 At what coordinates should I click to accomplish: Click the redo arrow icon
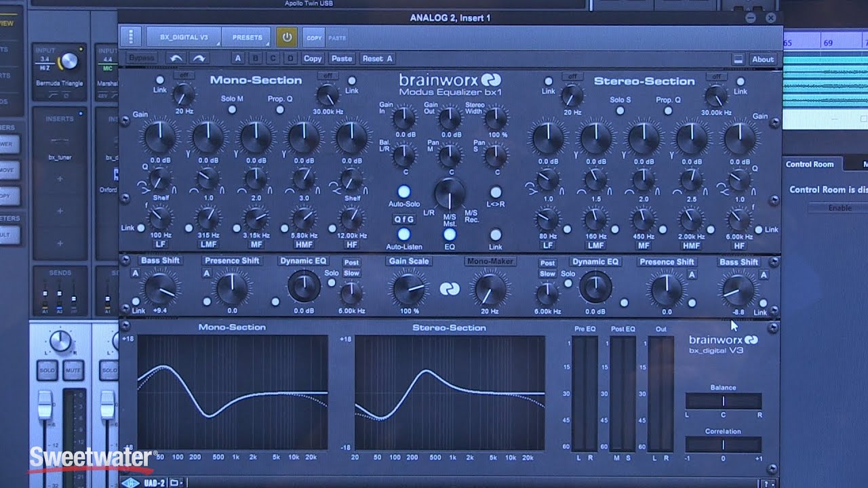click(199, 59)
